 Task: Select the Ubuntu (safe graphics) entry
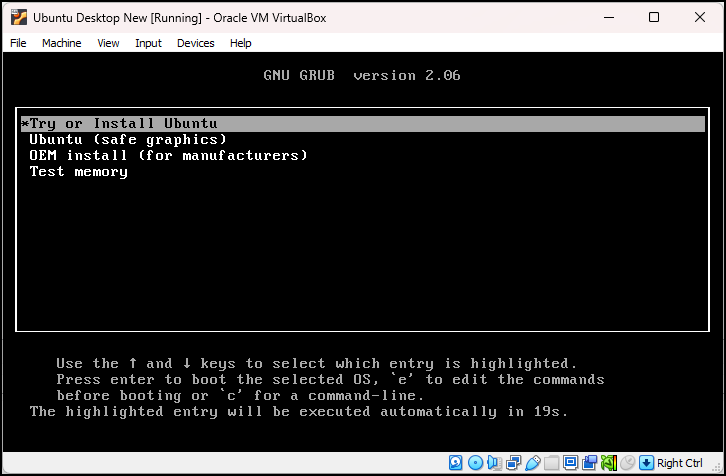(x=128, y=139)
